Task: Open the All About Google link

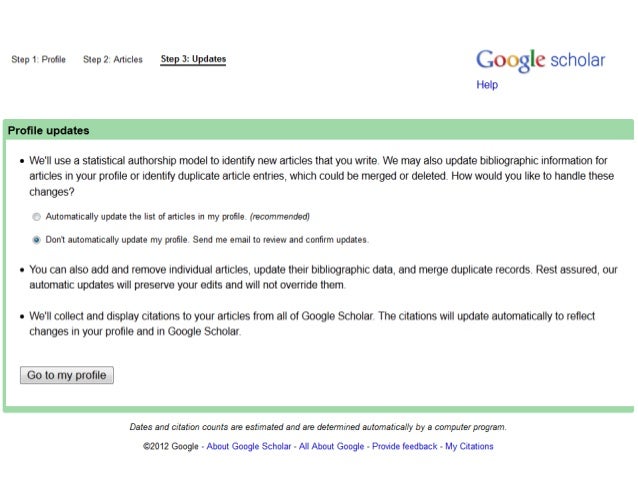Action: 331,446
